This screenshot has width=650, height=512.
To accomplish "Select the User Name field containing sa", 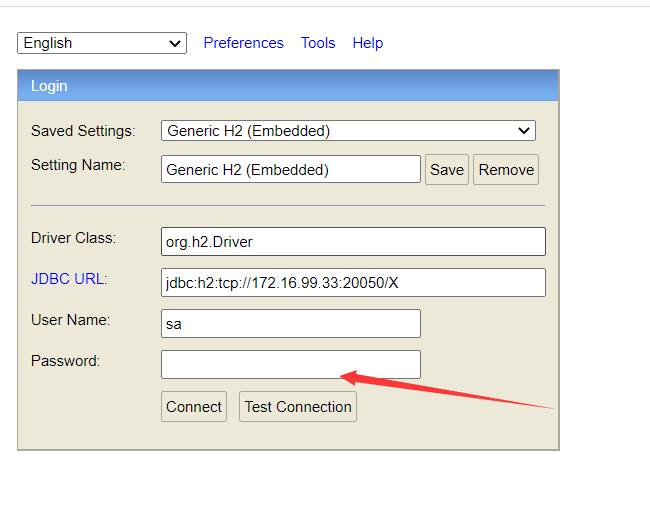I will [x=290, y=324].
